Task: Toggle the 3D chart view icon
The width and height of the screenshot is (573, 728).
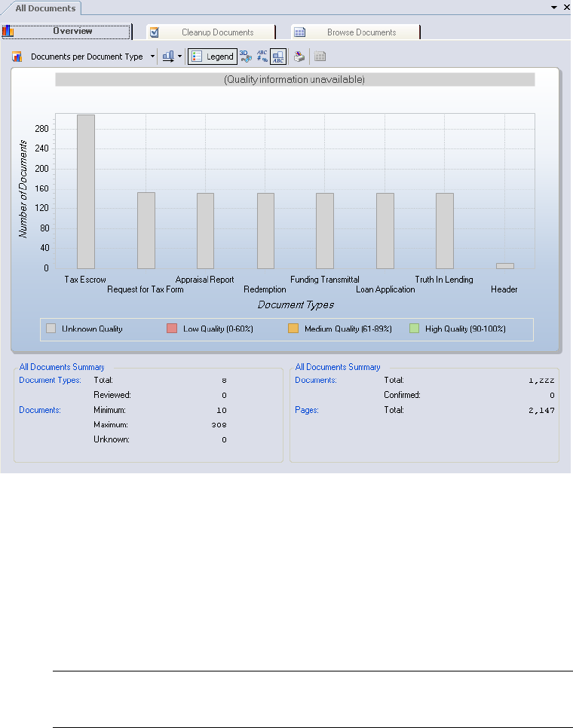Action: pyautogui.click(x=246, y=57)
